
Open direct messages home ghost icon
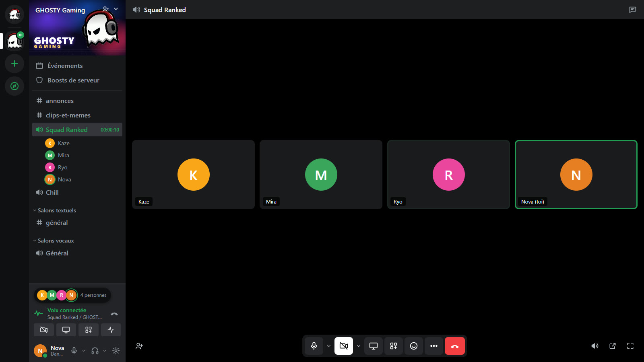[x=14, y=15]
